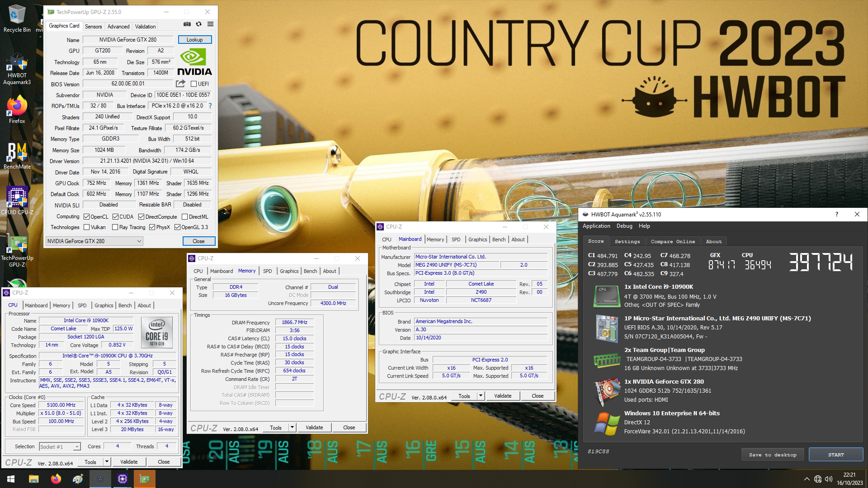Toggle the OpenGL 3.3 checkbox
This screenshot has height=488, width=868.
[177, 227]
